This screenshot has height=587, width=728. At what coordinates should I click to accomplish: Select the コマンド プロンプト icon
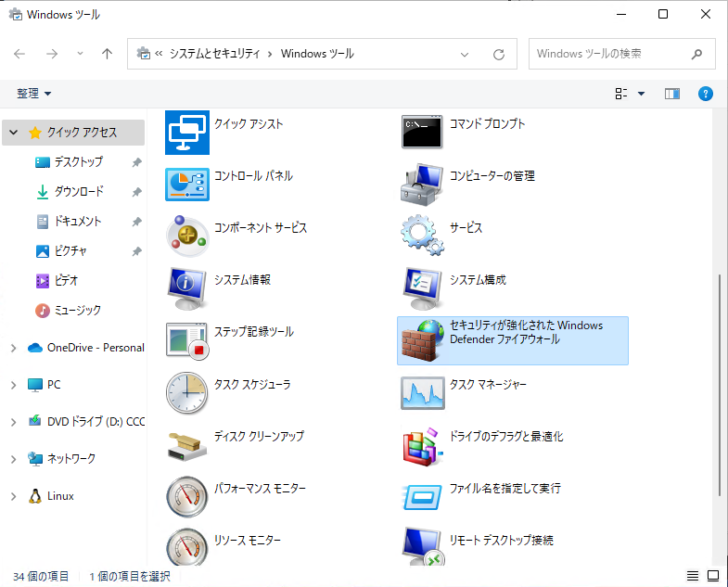tap(422, 132)
